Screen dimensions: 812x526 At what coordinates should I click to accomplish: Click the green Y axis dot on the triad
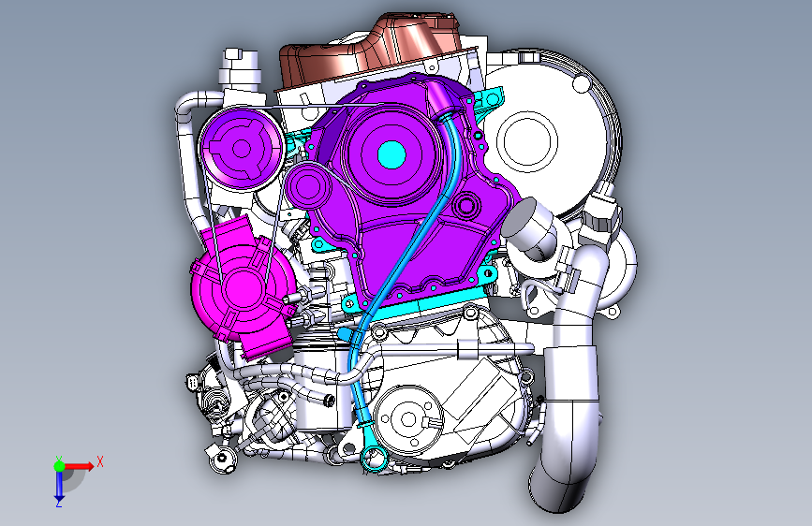click(x=59, y=465)
